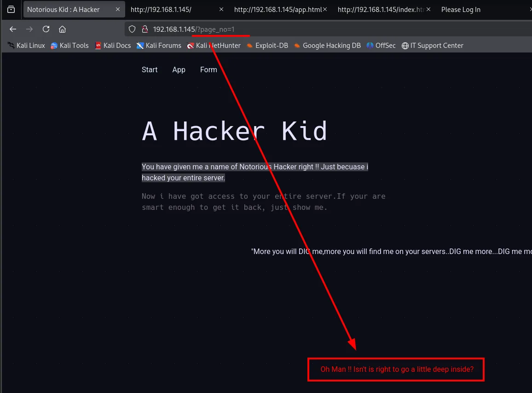532x393 pixels.
Task: Switch to the 192.168.1.145/app.html tab
Action: (x=278, y=10)
